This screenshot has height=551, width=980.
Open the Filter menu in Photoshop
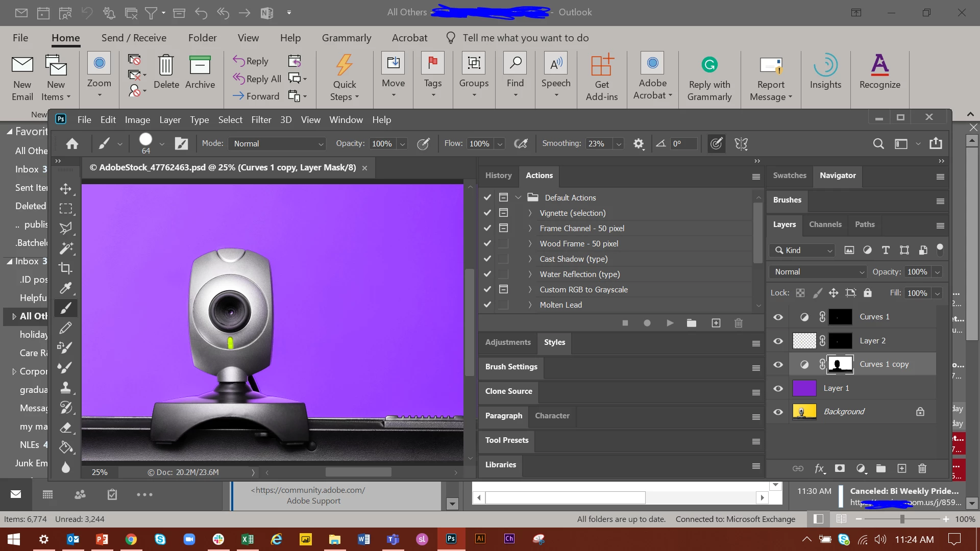[x=261, y=120]
